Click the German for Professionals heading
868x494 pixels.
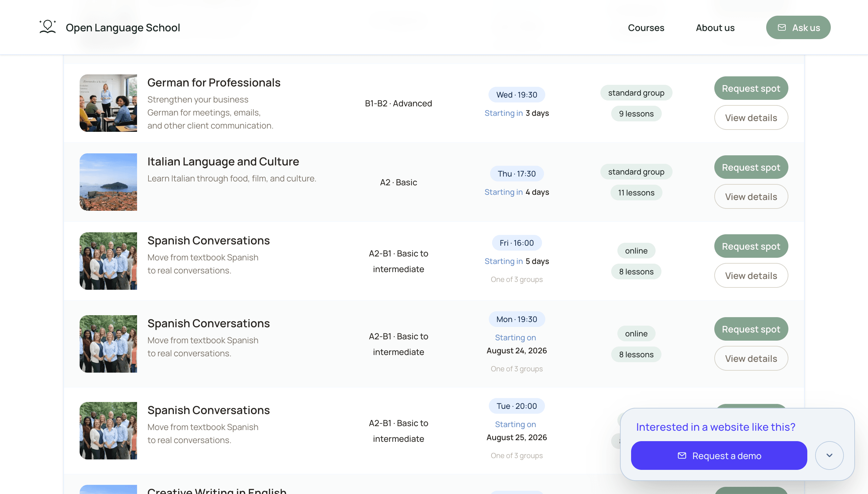(214, 83)
